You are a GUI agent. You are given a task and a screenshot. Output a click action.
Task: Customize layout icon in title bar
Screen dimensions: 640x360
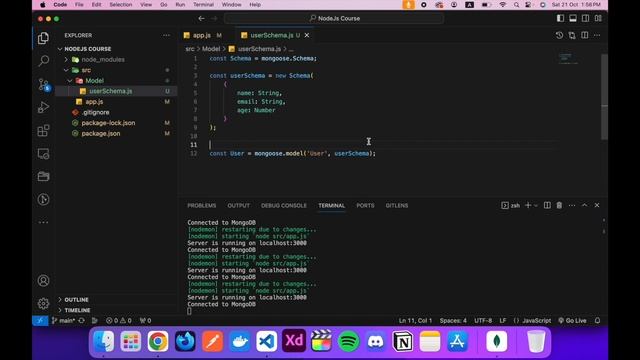598,18
